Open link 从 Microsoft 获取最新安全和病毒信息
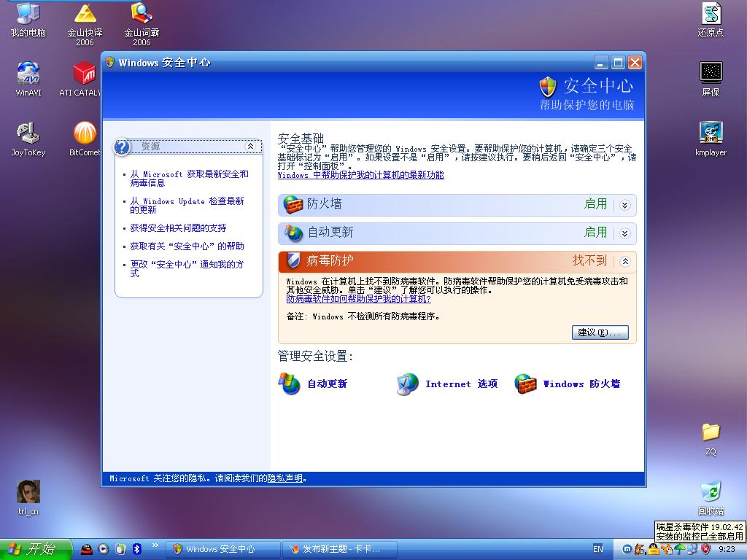747x560 pixels. coord(189,179)
